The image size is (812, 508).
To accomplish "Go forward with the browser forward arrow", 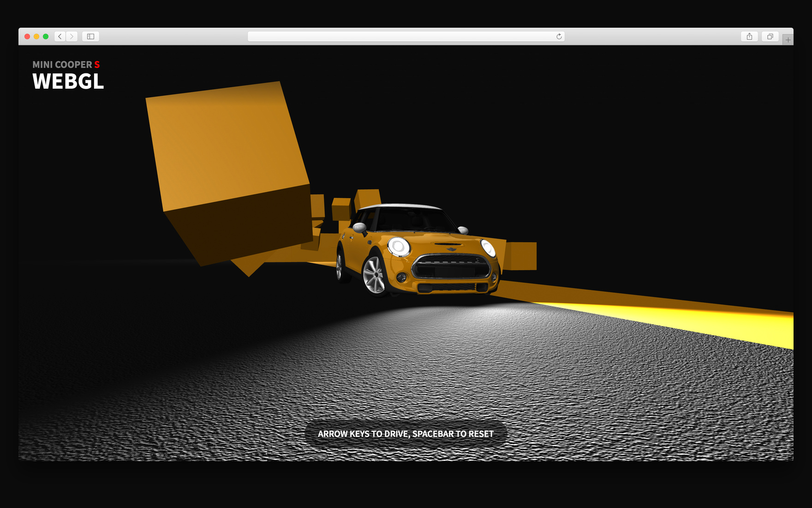I will tap(72, 36).
